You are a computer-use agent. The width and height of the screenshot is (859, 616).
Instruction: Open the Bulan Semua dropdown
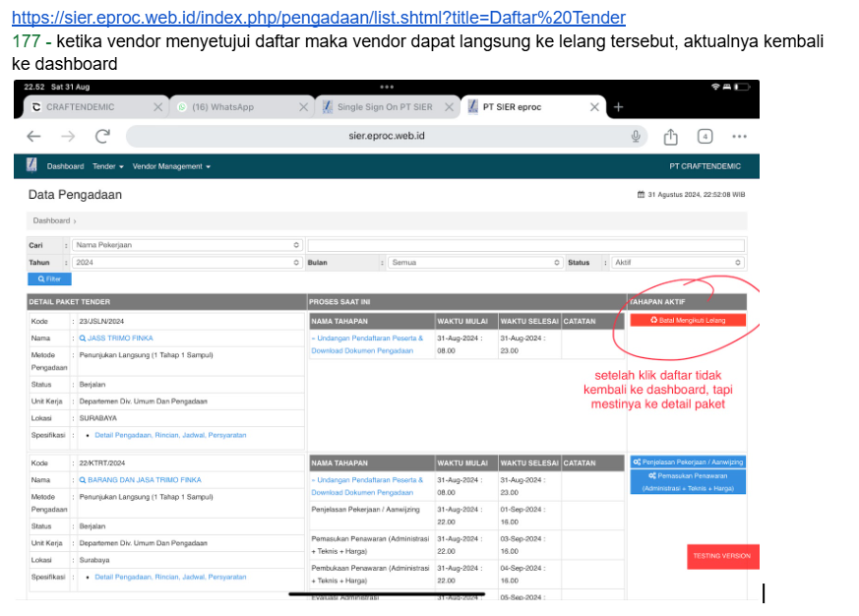[x=475, y=263]
